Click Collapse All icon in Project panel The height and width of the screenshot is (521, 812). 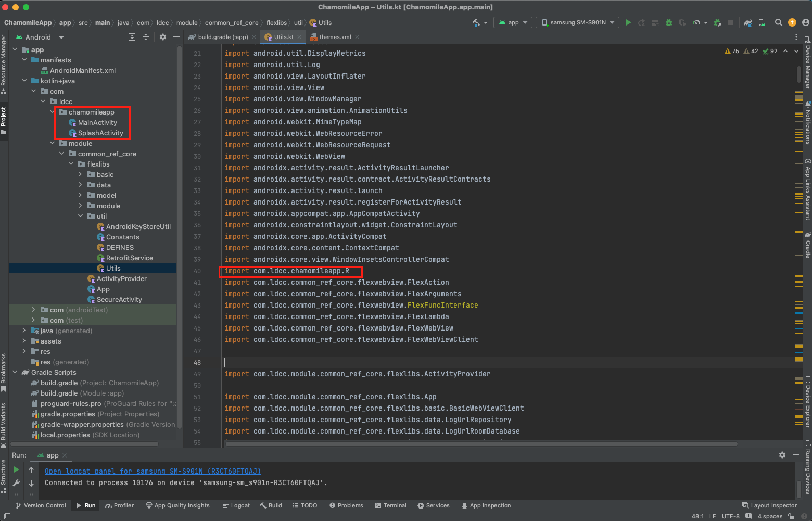146,37
